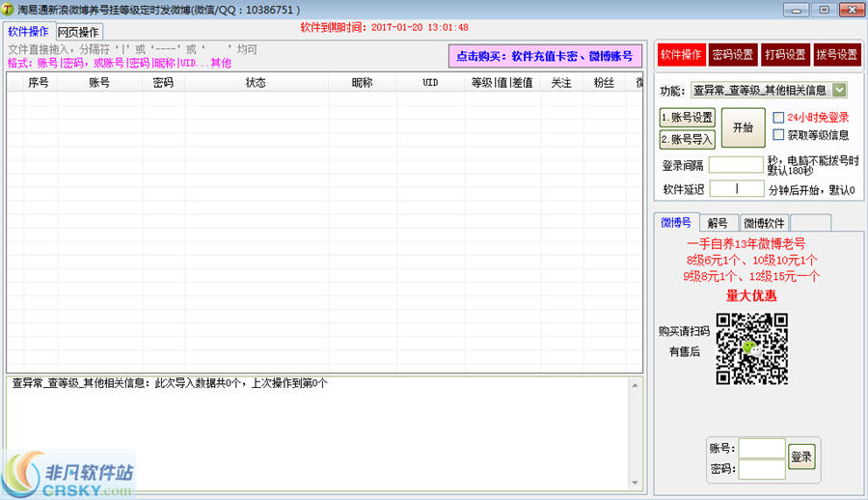Click the 账号 login input field
This screenshot has width=868, height=500.
point(762,449)
